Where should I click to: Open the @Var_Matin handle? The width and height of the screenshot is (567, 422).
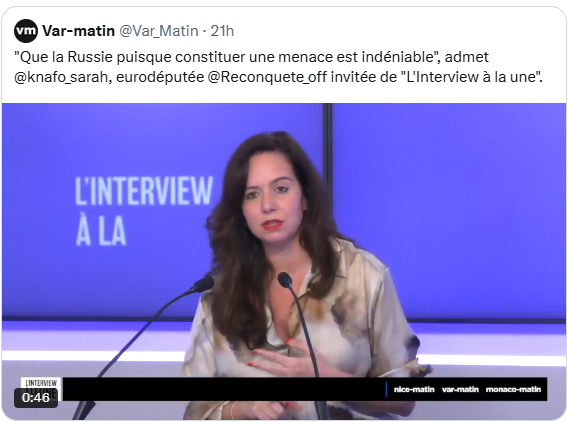159,31
